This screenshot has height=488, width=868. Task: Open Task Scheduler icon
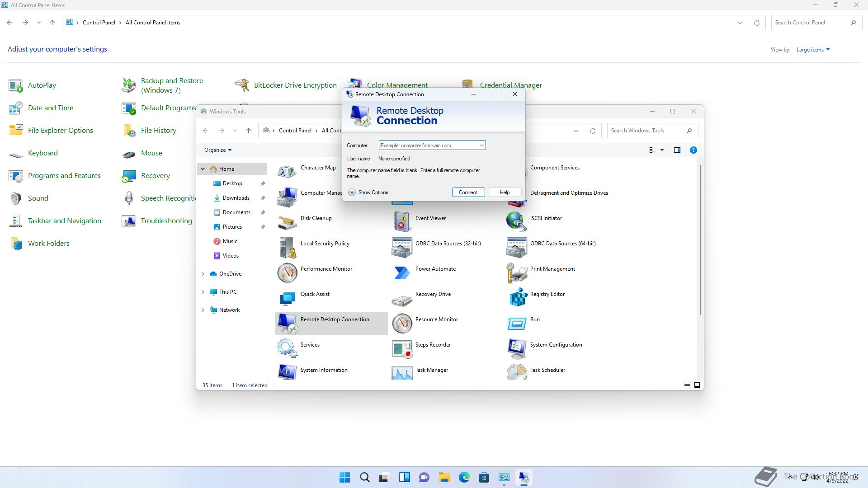[x=517, y=372]
